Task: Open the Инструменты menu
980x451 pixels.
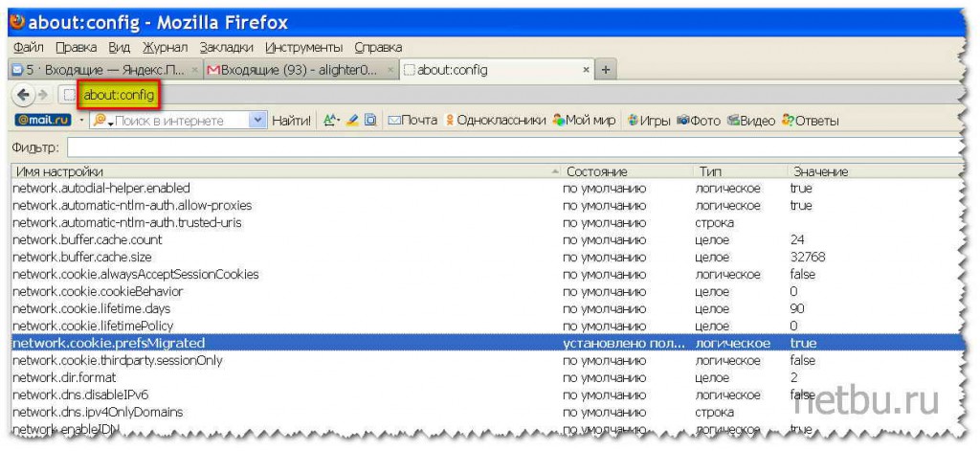Action: 303,47
